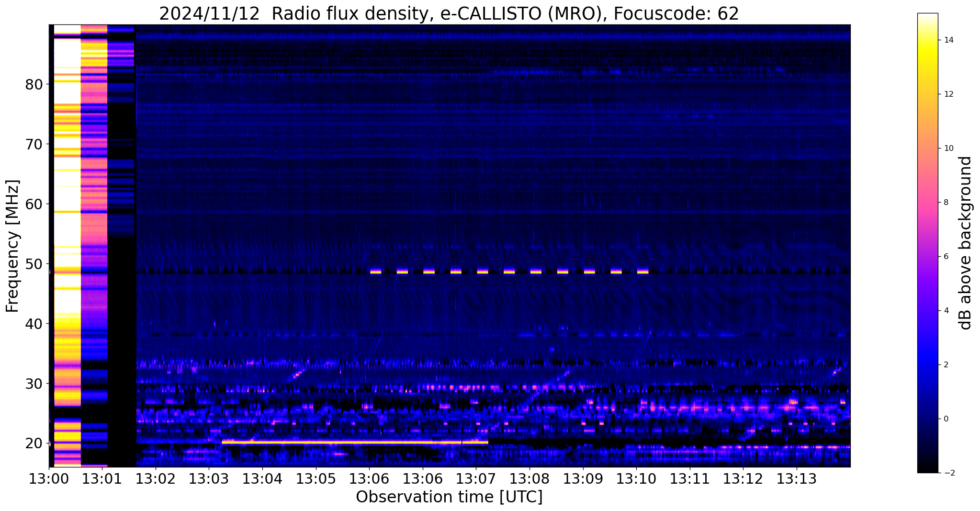Click the long bright 20 MHz emission line
This screenshot has width=980, height=511.
click(x=355, y=443)
